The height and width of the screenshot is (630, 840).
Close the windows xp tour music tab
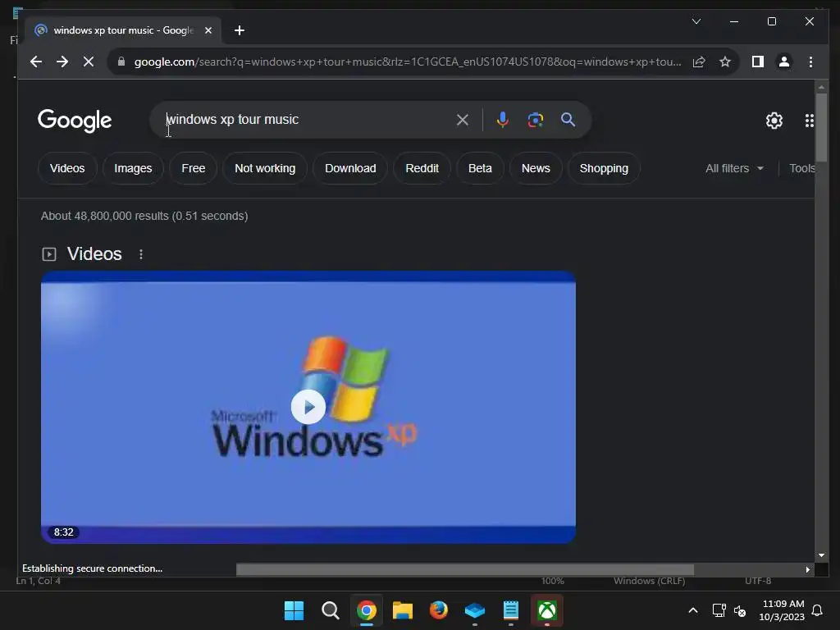tap(208, 30)
